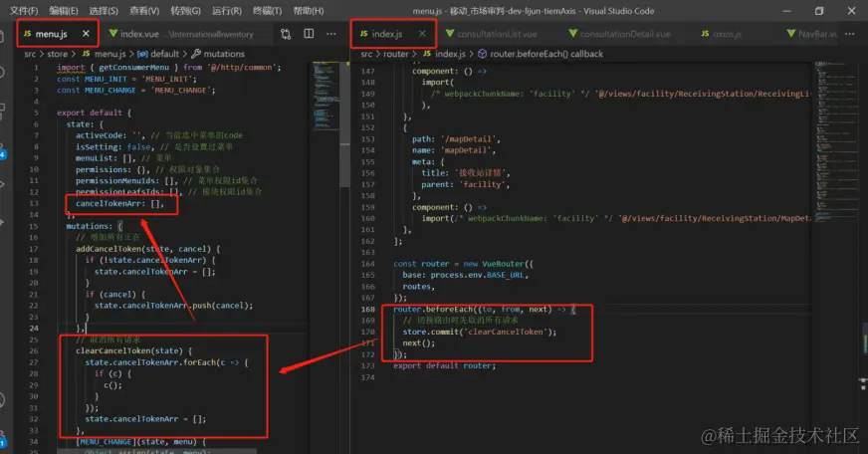This screenshot has height=454, width=868.
Task: Select 'mutations' symbol in breadcrumb
Action: [224, 54]
